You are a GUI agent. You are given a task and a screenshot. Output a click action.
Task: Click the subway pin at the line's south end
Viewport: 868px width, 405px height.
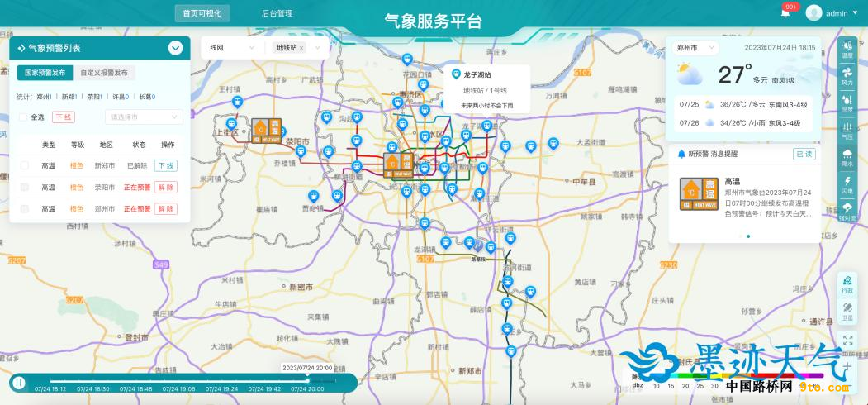click(x=510, y=351)
